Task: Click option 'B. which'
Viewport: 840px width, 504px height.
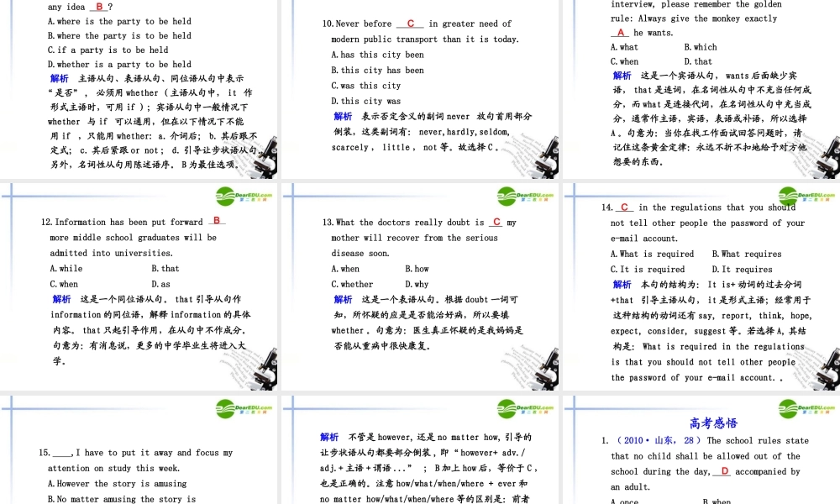Action: (x=701, y=47)
